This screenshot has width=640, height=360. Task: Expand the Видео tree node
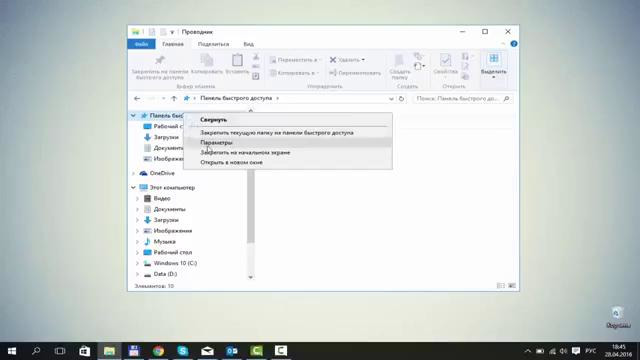click(x=138, y=199)
